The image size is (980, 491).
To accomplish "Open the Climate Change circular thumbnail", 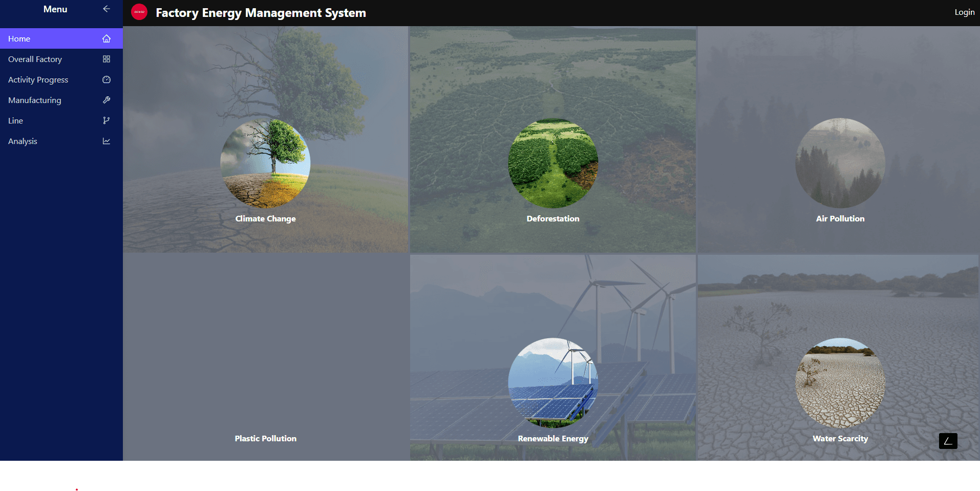I will pos(265,163).
